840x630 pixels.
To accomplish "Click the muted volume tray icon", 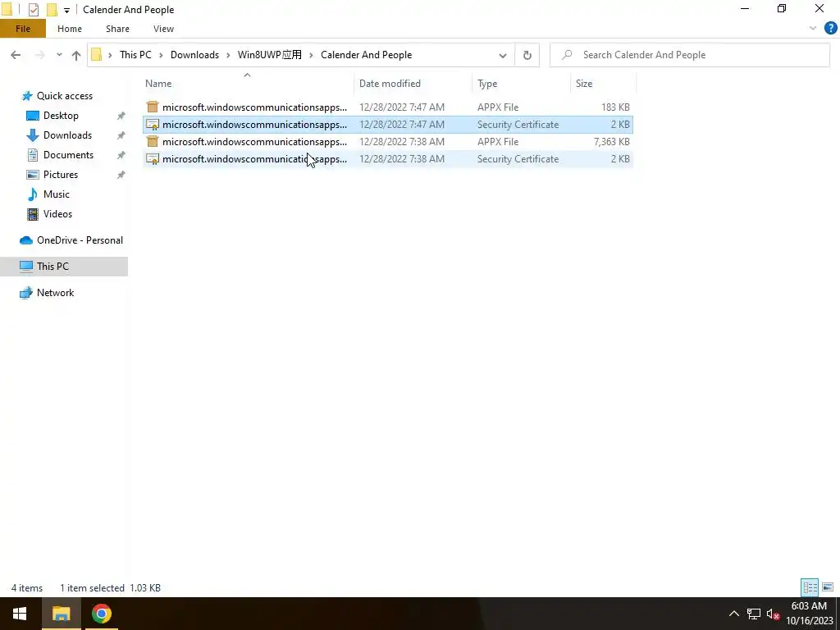I will (x=773, y=614).
